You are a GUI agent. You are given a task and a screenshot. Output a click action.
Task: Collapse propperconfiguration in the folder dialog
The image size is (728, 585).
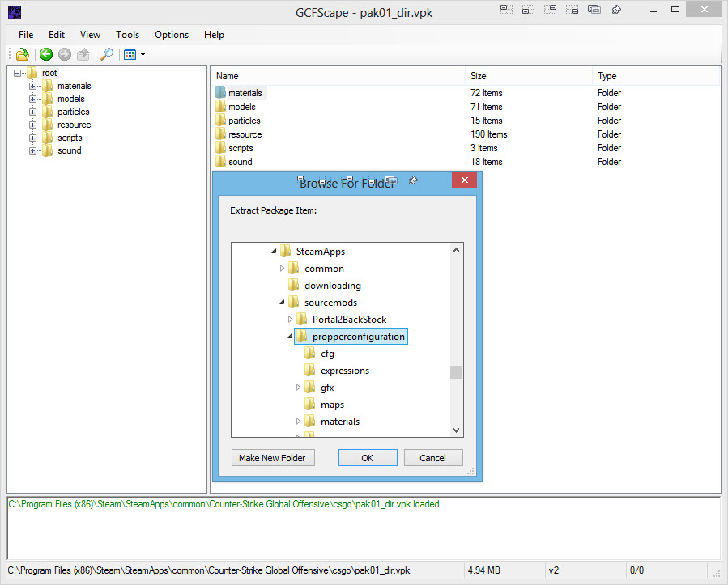pos(290,337)
